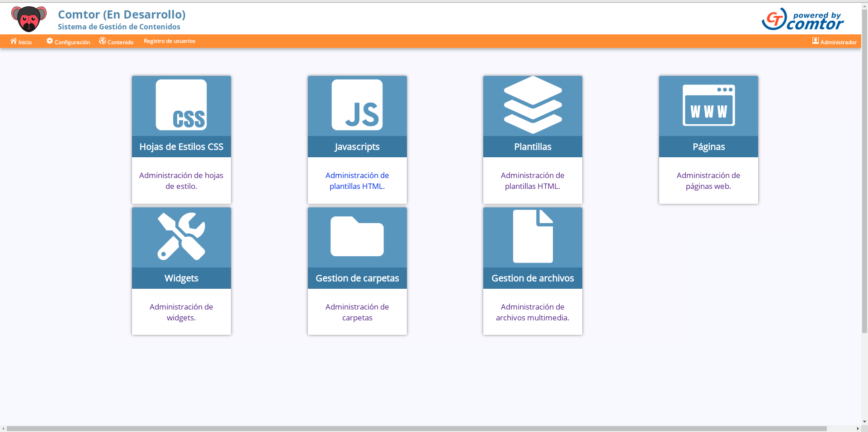Select the Gestion de archivos title
Viewport: 868px width, 432px height.
(533, 278)
